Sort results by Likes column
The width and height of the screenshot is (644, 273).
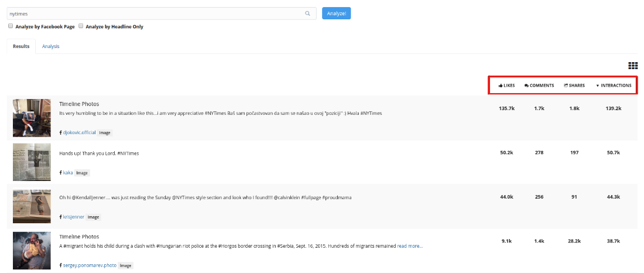coord(506,86)
